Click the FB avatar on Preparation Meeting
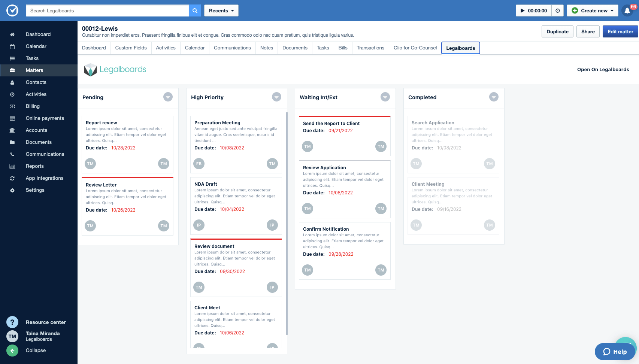The height and width of the screenshot is (364, 639). (199, 164)
